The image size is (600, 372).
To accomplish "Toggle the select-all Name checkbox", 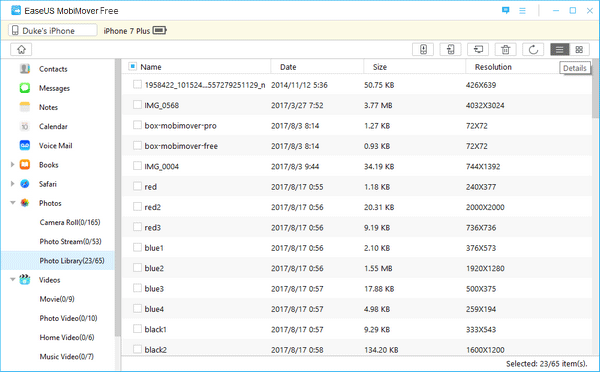I will click(x=132, y=67).
